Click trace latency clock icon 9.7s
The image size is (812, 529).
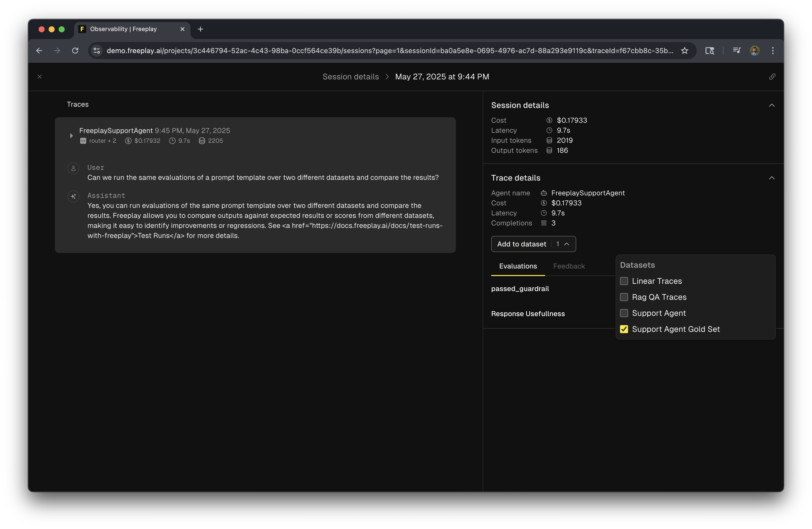(172, 141)
